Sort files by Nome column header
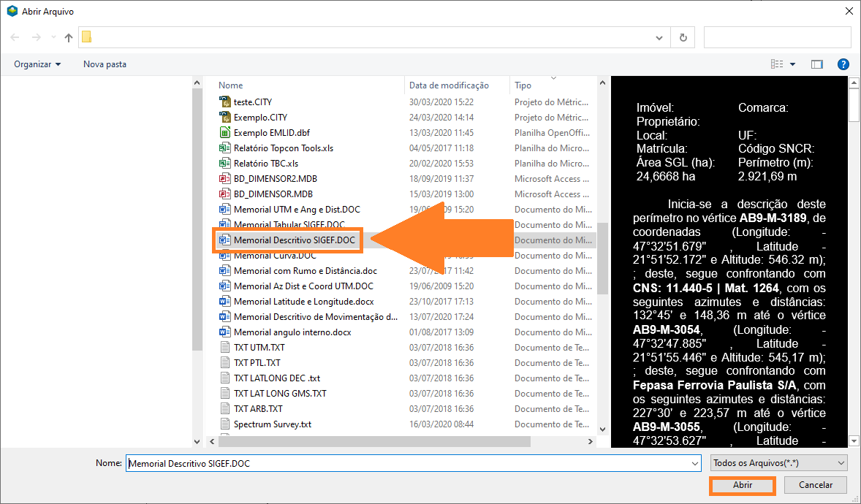 [x=231, y=85]
